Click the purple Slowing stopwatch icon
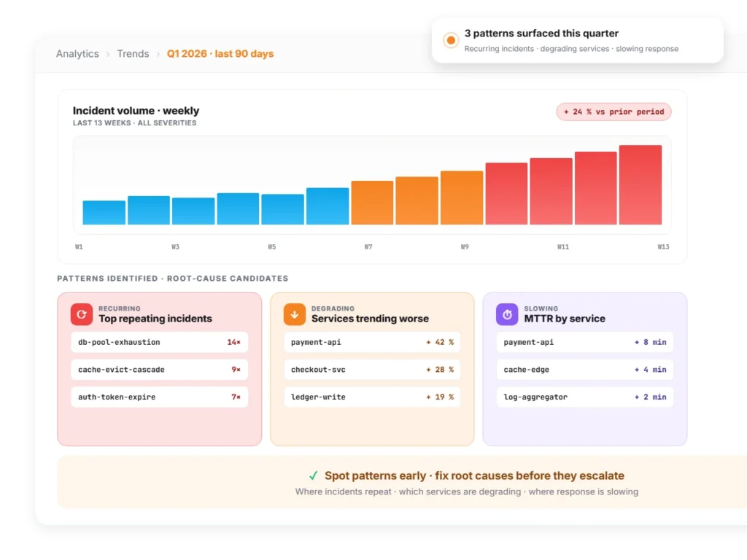This screenshot has height=560, width=747. (507, 314)
